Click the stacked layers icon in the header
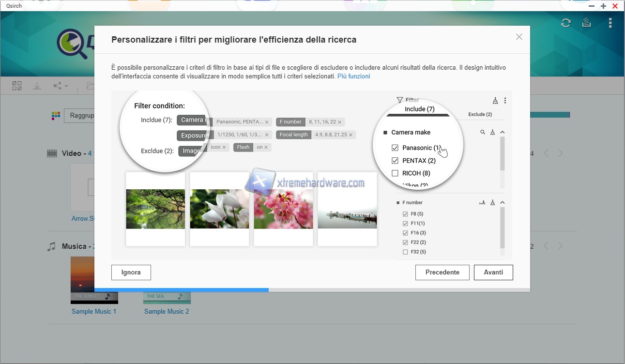This screenshot has height=364, width=625. (x=587, y=23)
